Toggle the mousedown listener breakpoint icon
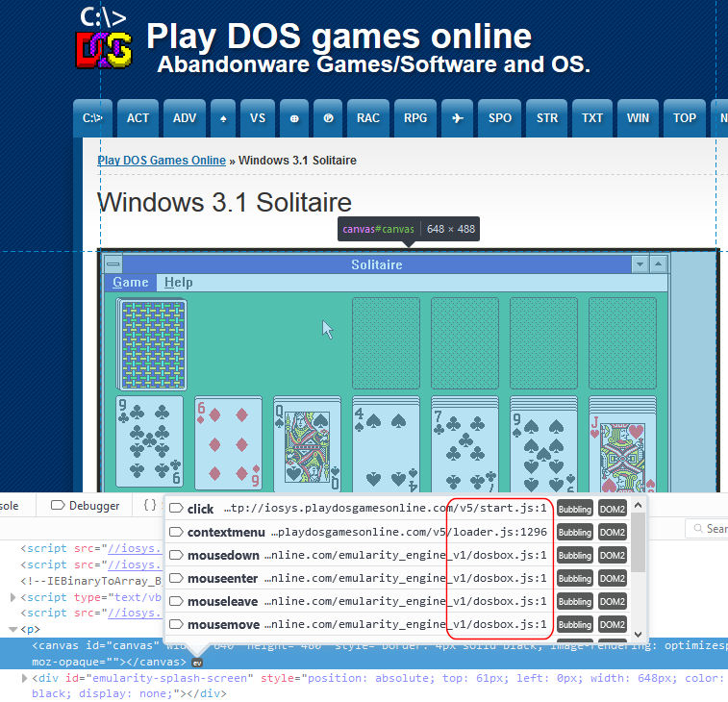Viewport: 728px width, 702px height. [176, 555]
